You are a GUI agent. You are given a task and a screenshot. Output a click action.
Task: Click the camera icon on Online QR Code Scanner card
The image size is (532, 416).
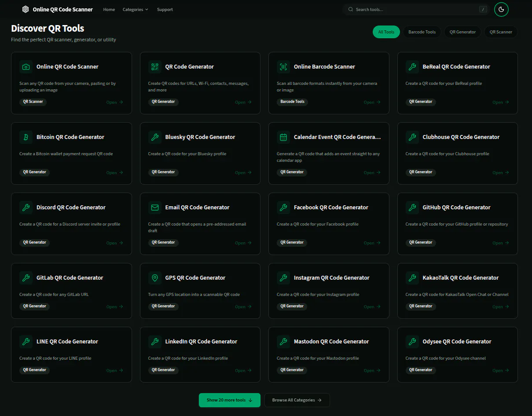click(x=26, y=67)
